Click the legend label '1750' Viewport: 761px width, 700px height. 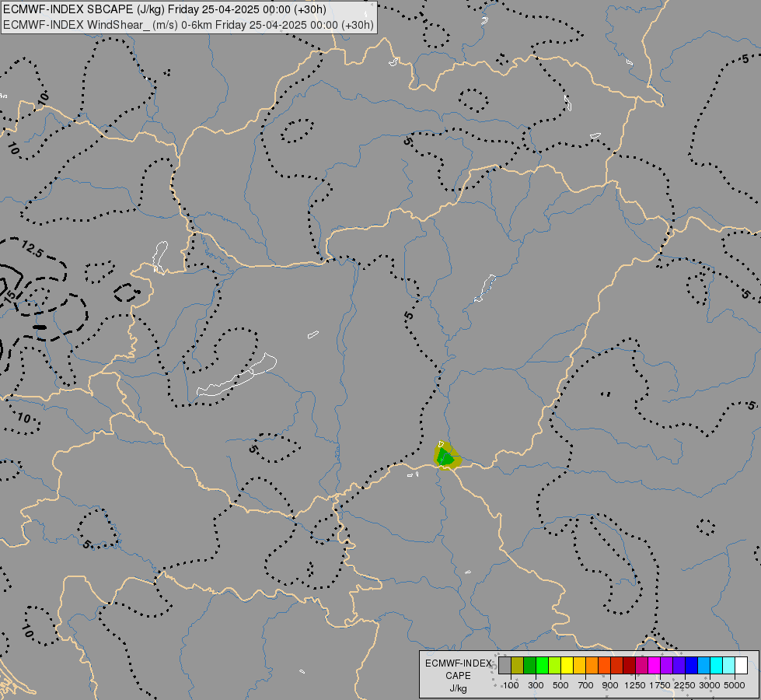[x=660, y=685]
